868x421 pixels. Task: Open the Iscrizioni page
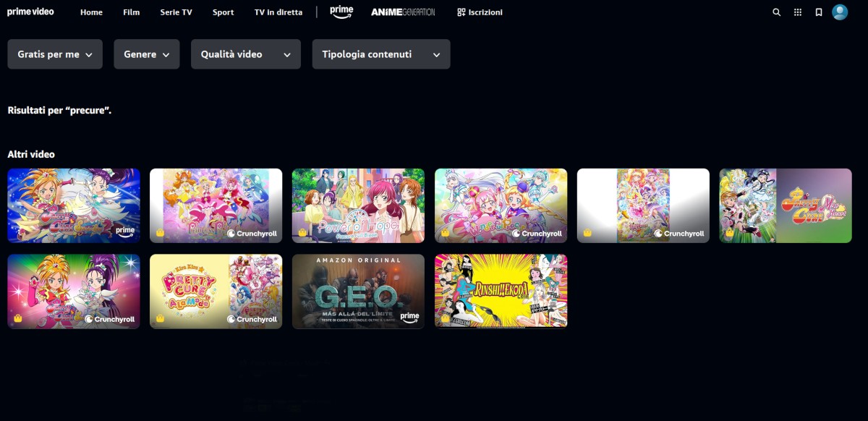point(480,12)
